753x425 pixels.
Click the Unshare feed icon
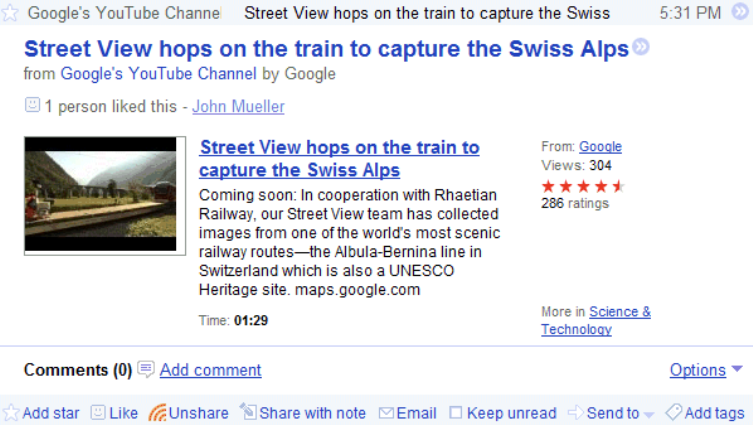[157, 413]
